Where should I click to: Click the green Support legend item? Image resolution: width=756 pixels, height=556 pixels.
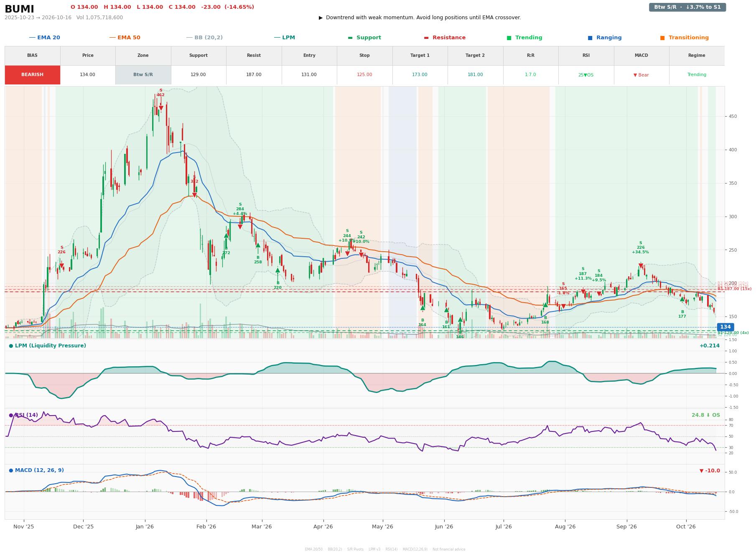coord(364,38)
